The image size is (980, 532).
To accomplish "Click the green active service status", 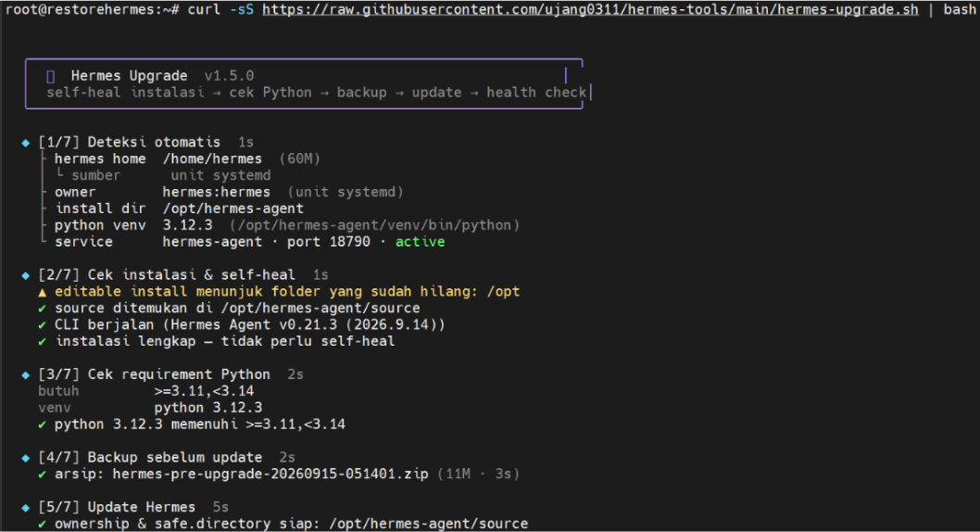I will 420,242.
